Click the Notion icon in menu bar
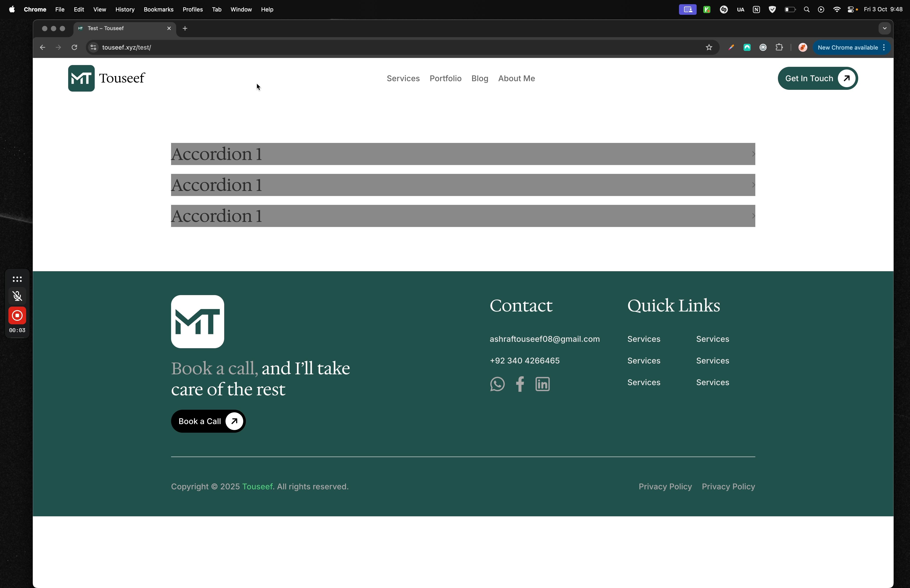The width and height of the screenshot is (910, 588). point(756,10)
